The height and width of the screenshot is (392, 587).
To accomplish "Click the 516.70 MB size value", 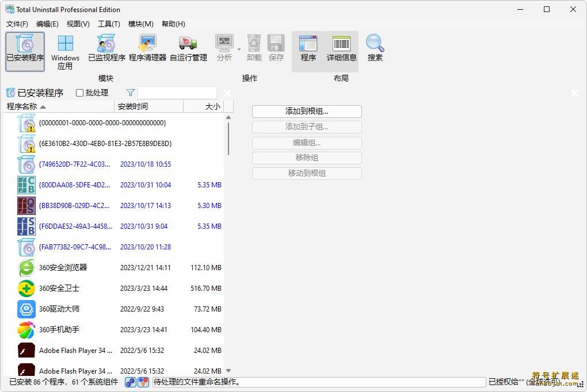I will point(206,289).
